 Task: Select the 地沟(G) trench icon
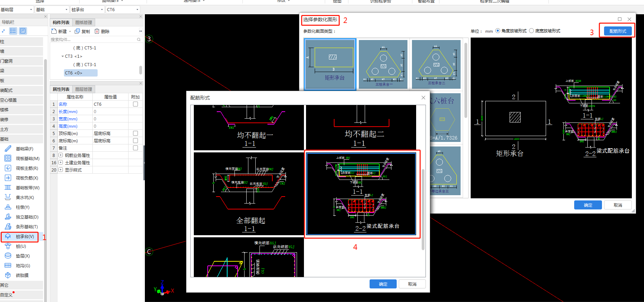8,265
